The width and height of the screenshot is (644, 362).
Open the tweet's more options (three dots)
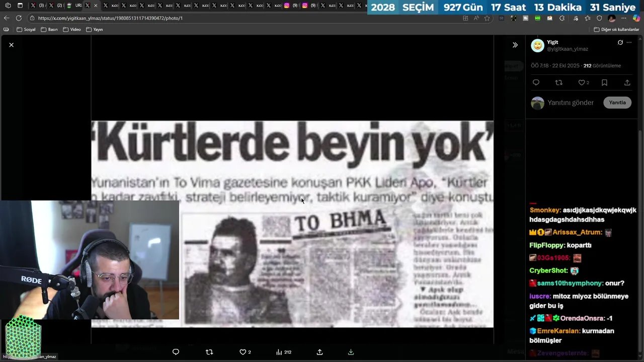(629, 42)
